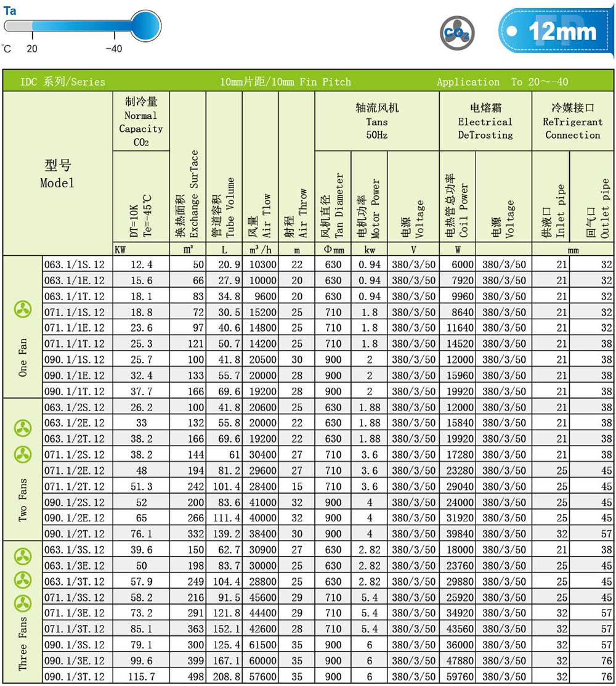Click the fan icon above One Fan label

tap(23, 310)
